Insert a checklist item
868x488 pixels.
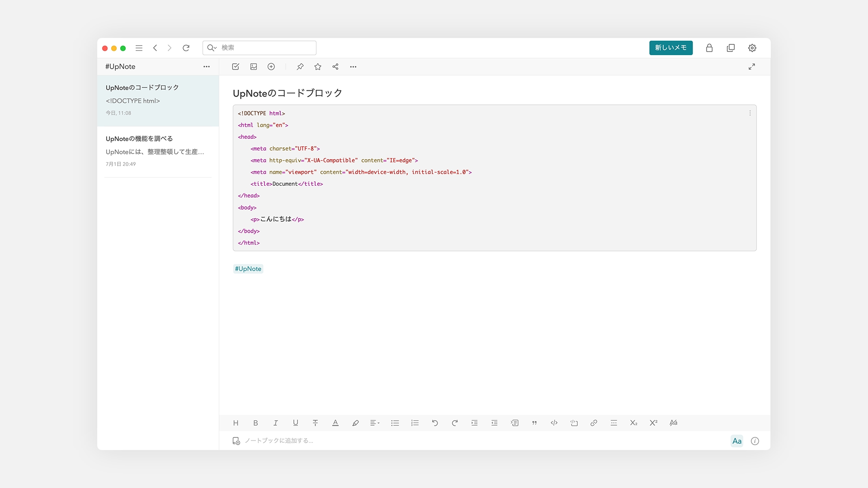(236, 66)
